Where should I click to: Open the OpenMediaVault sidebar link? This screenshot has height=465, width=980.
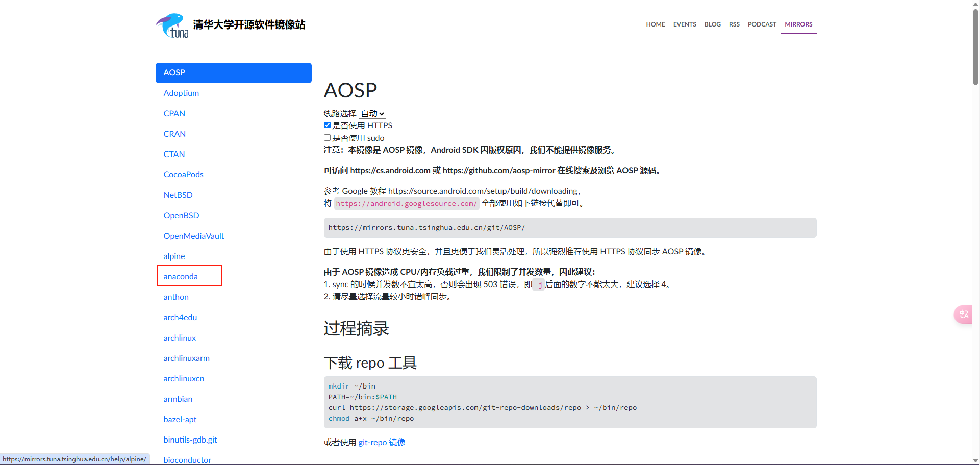point(194,236)
